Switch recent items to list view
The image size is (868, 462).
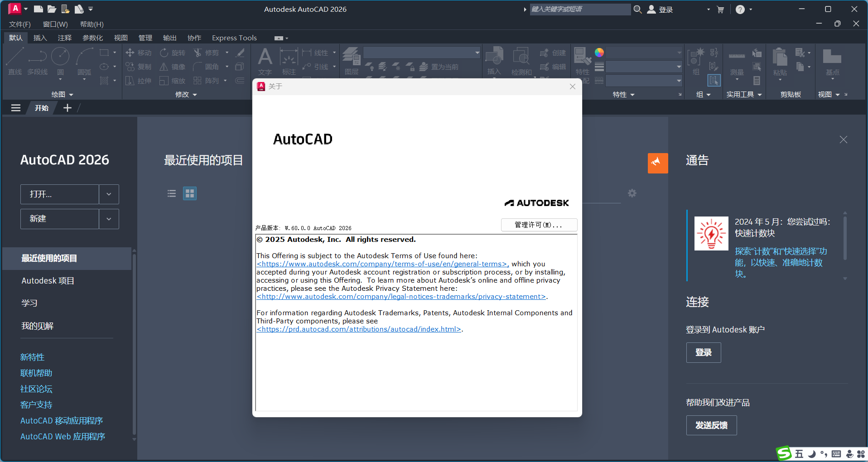172,193
